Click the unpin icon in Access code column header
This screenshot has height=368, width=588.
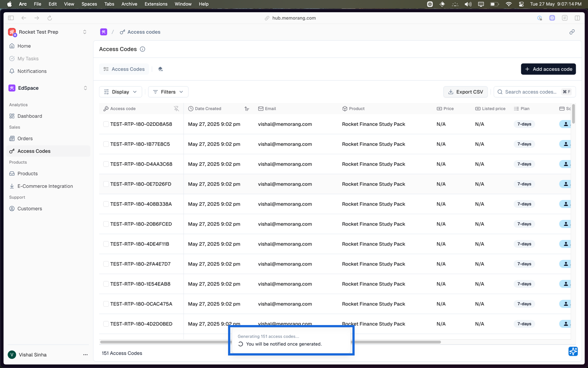coord(176,109)
